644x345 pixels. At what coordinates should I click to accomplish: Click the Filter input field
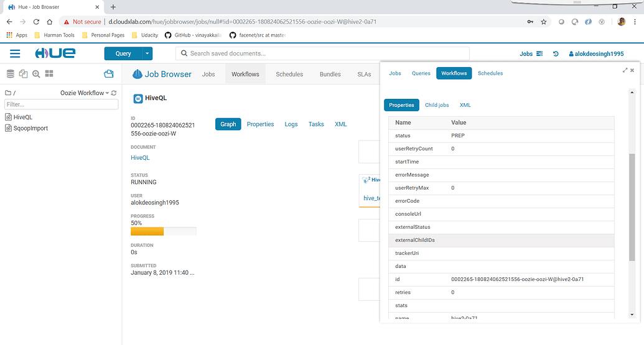[x=60, y=104]
